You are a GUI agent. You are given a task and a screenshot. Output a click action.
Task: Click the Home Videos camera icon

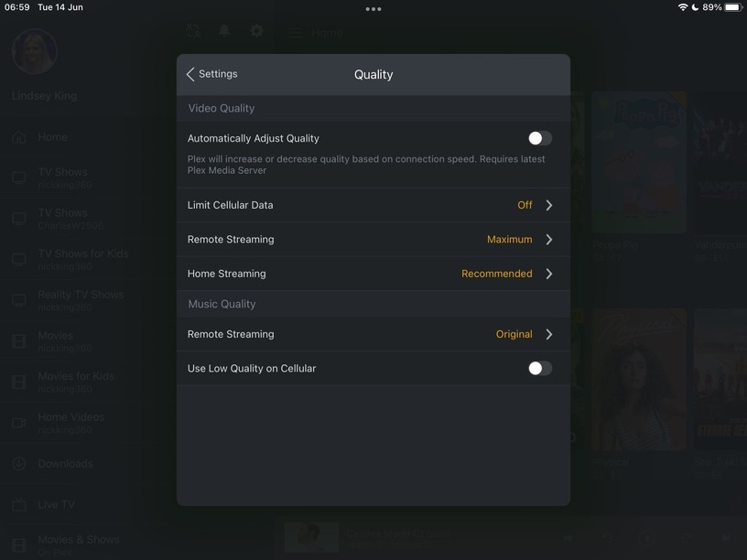[x=19, y=423]
